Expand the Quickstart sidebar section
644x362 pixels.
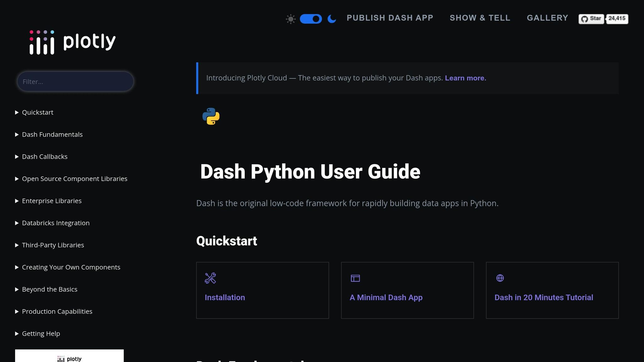pos(37,112)
